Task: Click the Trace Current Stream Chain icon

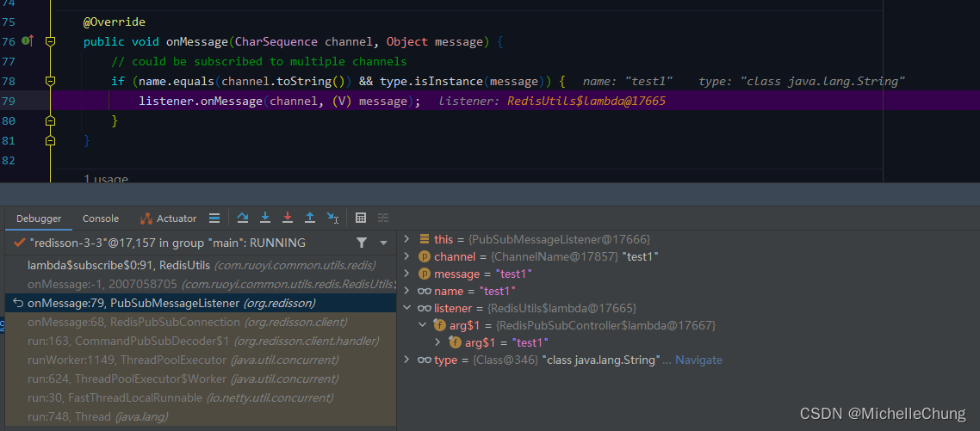Action: (x=383, y=218)
